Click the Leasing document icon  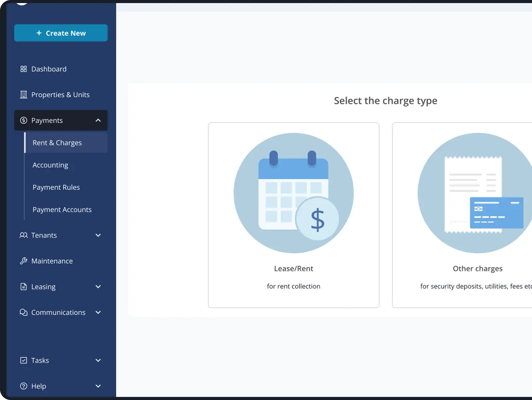point(23,287)
